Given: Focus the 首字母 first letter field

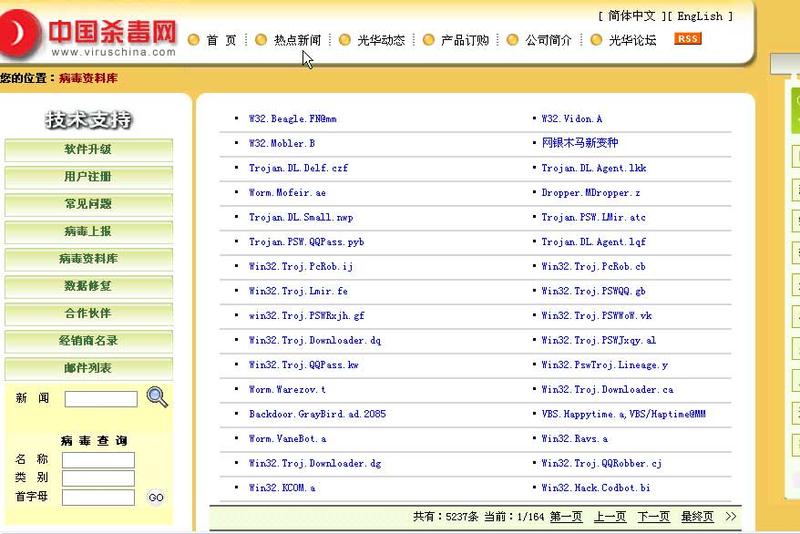Looking at the screenshot, I should coord(98,497).
